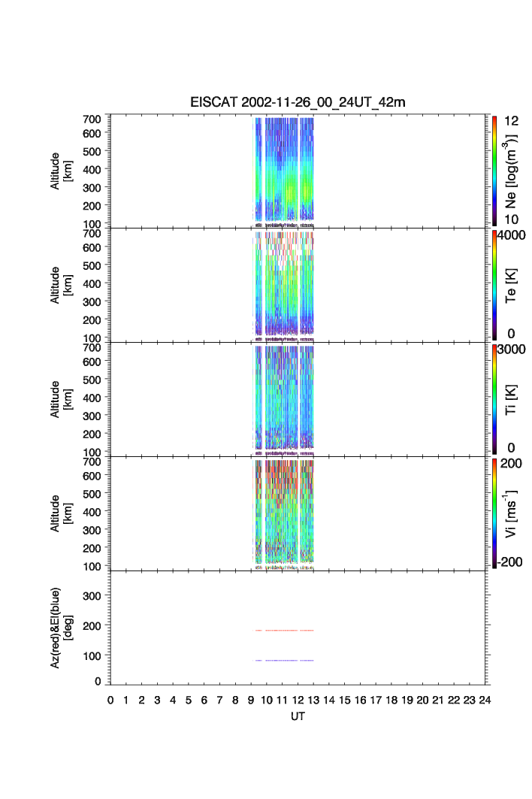
Task: Click the UT x-axis label
Action: point(298,716)
